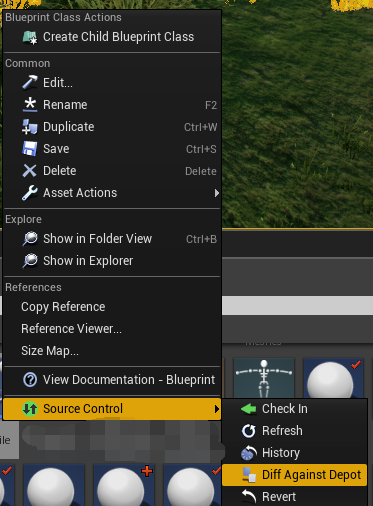Choose Duplicate from the Common section
Viewport: 373px width, 506px height.
[x=112, y=127]
